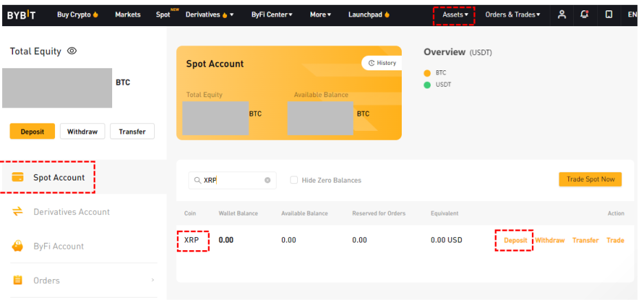This screenshot has width=644, height=308.
Task: Open the notifications bell icon
Action: click(x=584, y=14)
